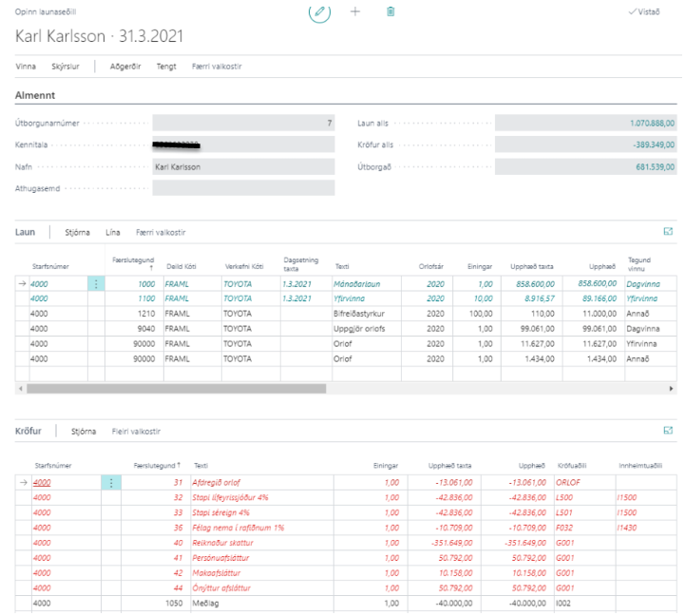Collapse the Almennt section header

tap(35, 95)
